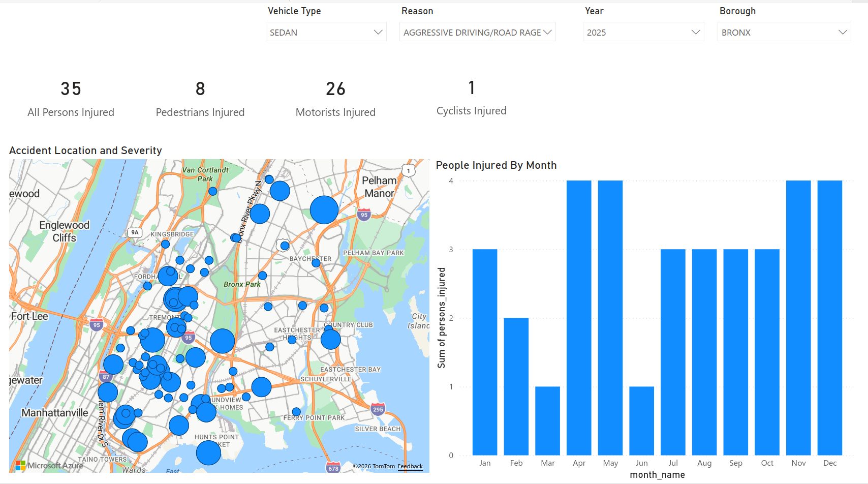Click the Vehicle Type dropdown chevron arrow
The height and width of the screenshot is (484, 868).
click(x=378, y=32)
